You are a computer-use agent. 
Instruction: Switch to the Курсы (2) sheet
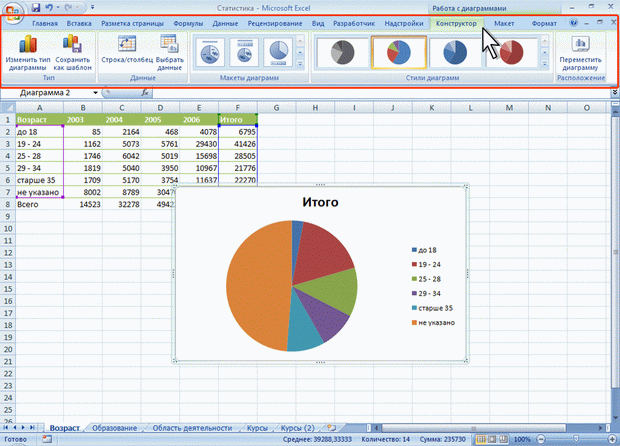click(297, 428)
